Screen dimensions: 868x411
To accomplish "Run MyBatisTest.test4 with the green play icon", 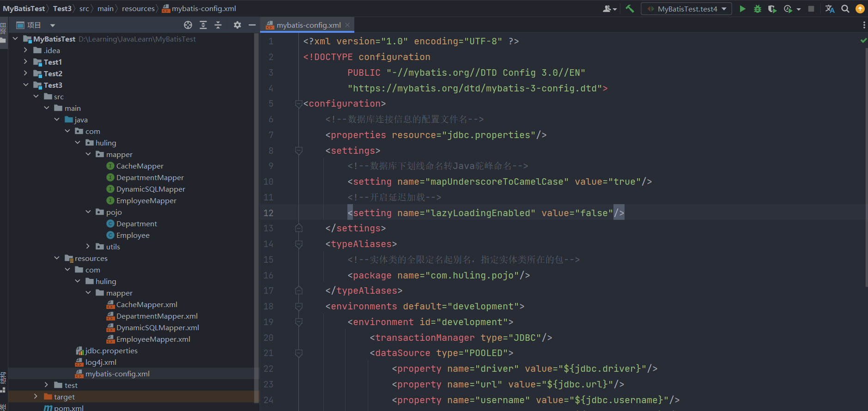I will pyautogui.click(x=742, y=9).
